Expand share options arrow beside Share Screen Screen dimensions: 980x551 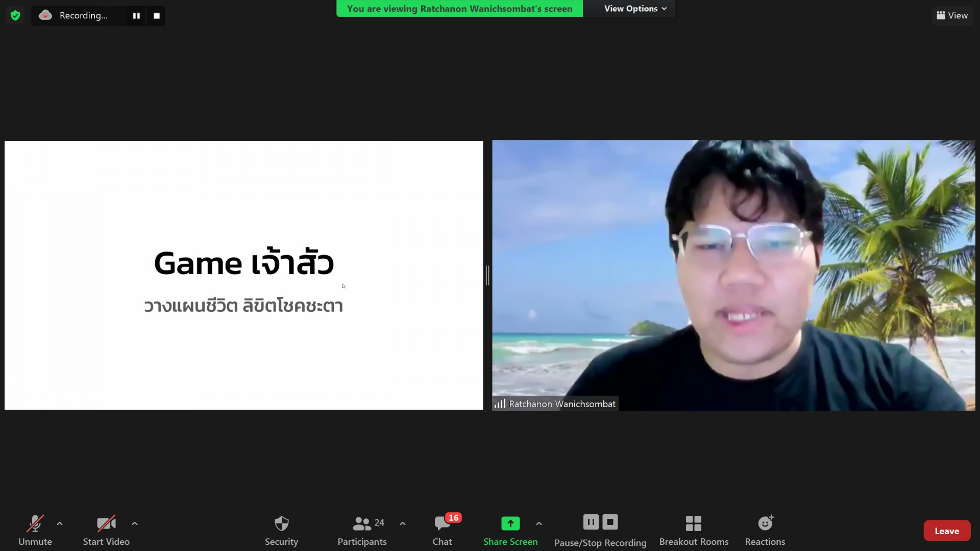(538, 523)
